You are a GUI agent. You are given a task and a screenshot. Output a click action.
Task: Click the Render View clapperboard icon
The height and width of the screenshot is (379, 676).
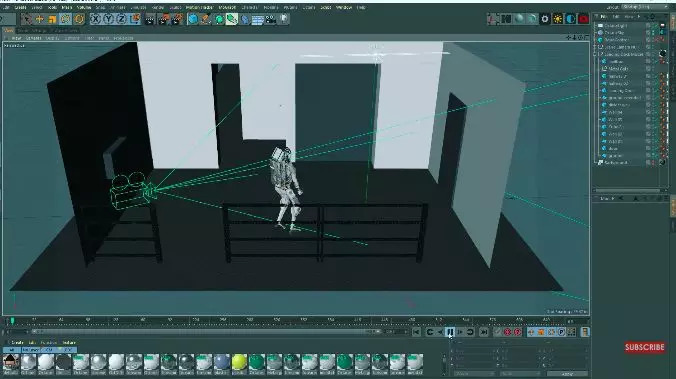tap(150, 19)
